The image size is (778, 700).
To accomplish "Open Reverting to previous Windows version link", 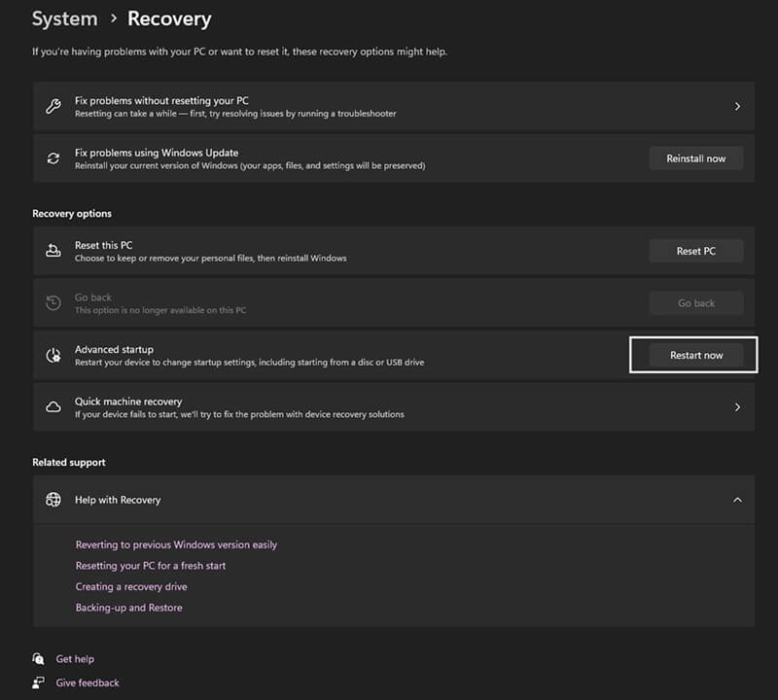I will pyautogui.click(x=176, y=544).
